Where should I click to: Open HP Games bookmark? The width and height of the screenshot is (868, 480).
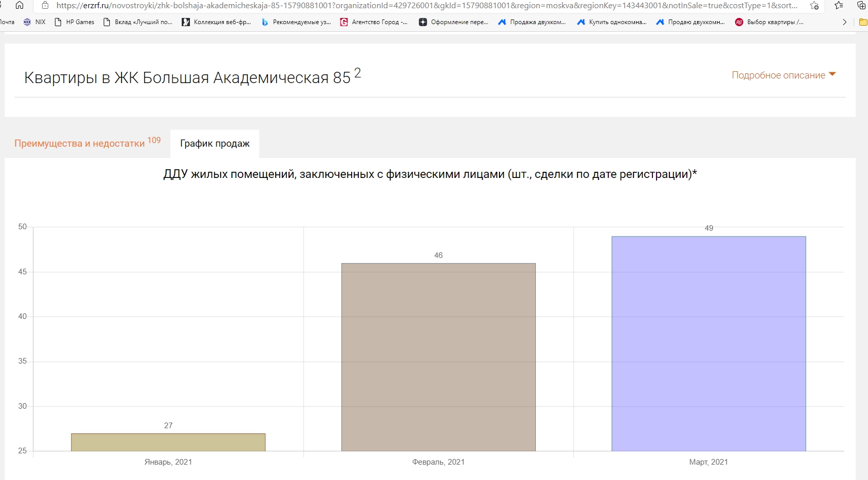[x=74, y=22]
